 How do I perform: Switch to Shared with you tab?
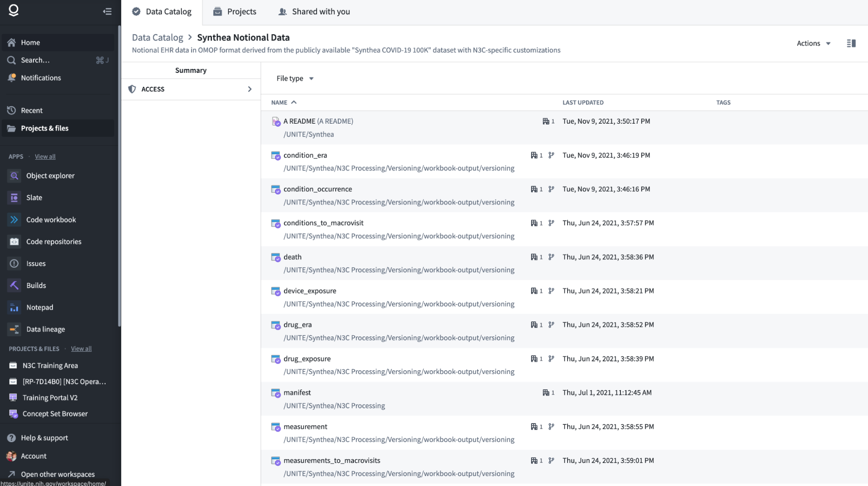point(314,12)
